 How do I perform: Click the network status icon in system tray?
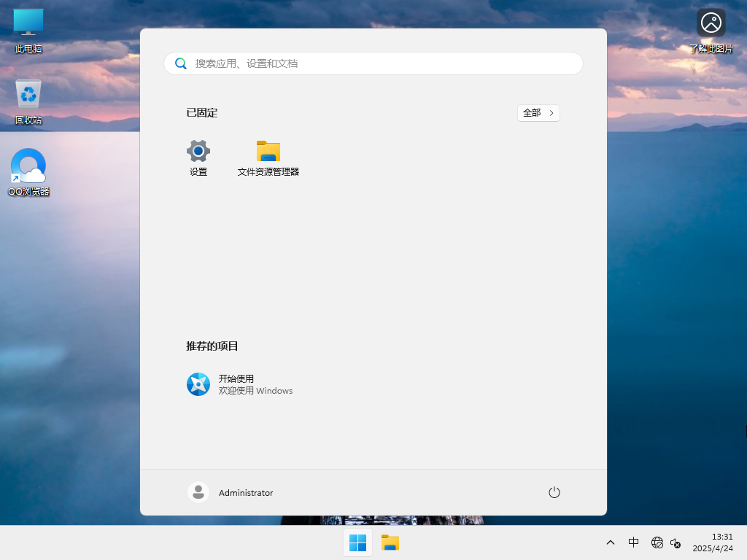click(x=657, y=542)
